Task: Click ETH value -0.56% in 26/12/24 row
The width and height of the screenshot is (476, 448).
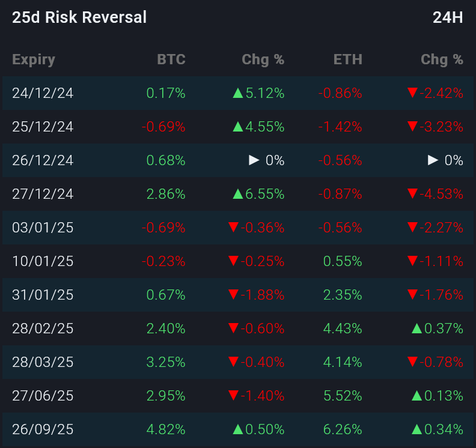Action: tap(340, 160)
